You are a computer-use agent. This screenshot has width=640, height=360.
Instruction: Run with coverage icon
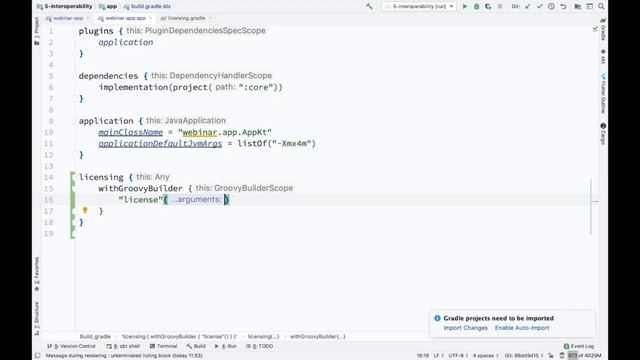tap(488, 7)
